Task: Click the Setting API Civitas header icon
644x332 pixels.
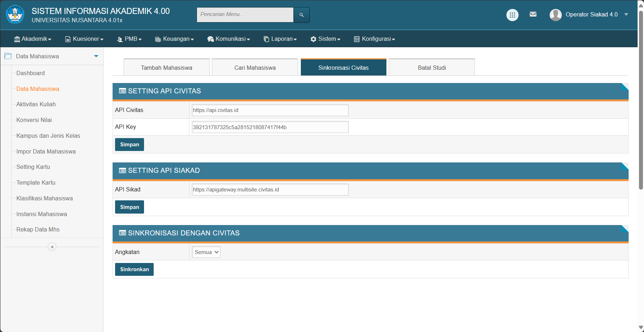Action: (122, 91)
